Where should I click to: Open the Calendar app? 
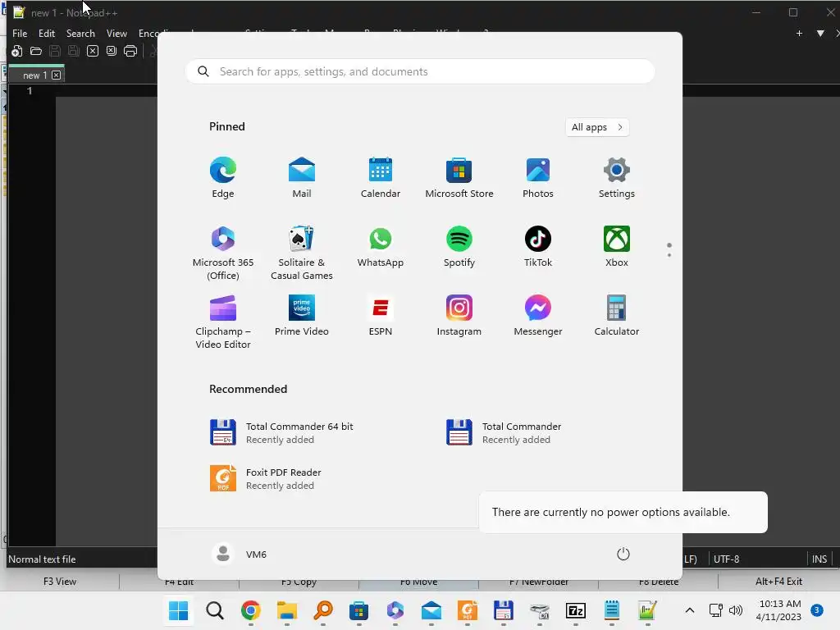(381, 177)
